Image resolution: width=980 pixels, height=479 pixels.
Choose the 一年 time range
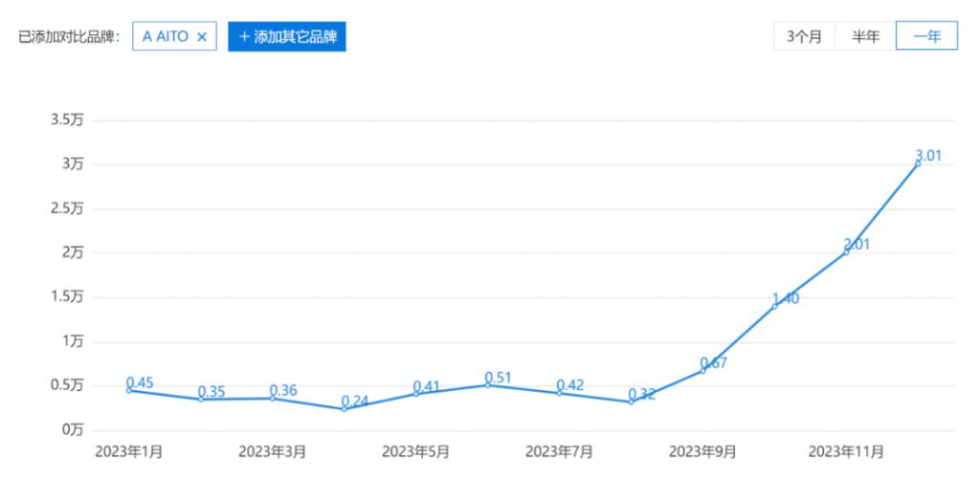tap(925, 36)
